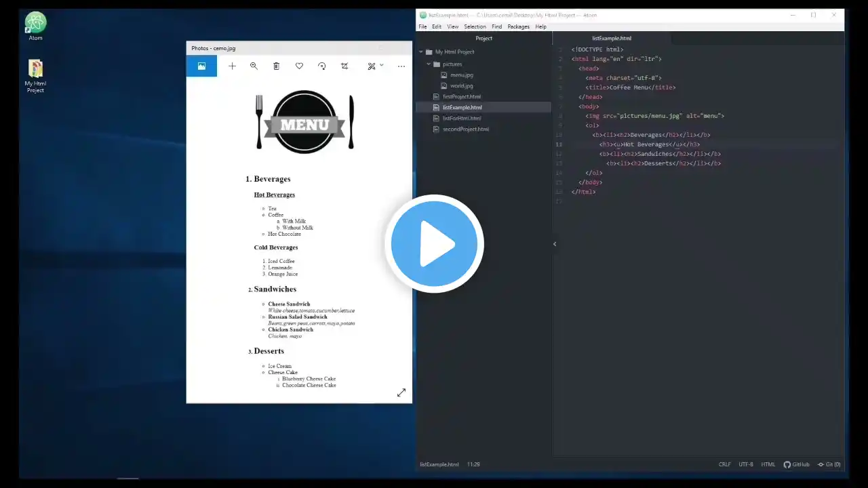Open the Packages menu in Atom
This screenshot has width=868, height=488.
[x=518, y=26]
